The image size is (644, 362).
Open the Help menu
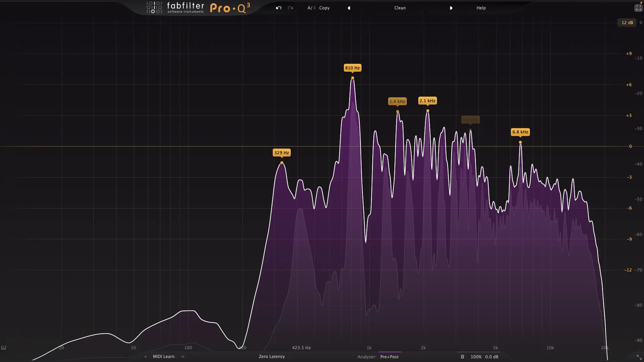(x=481, y=8)
